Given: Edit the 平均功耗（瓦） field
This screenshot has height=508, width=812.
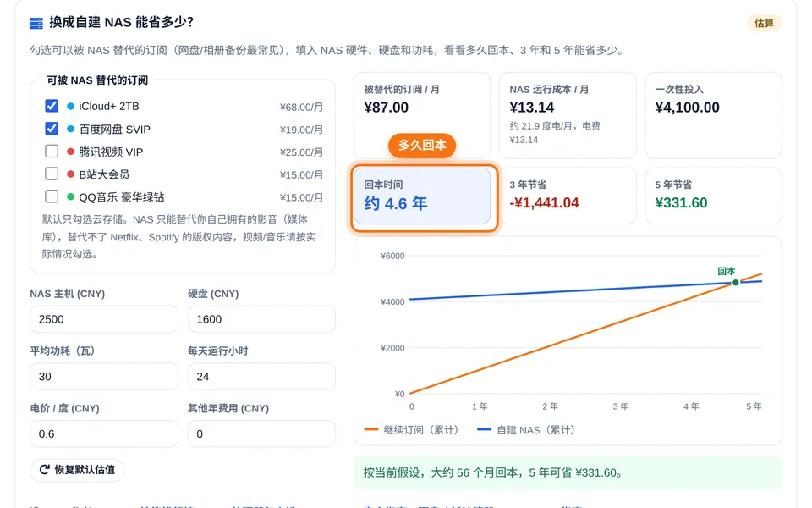Looking at the screenshot, I should point(104,377).
